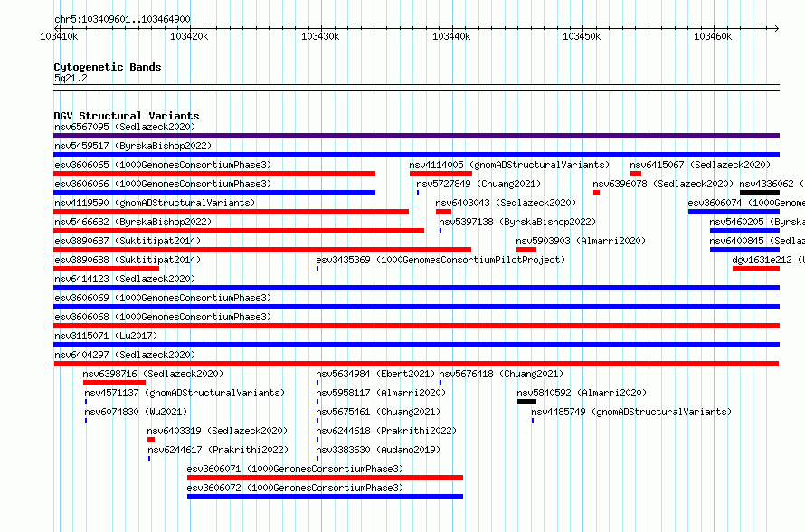Click the blue bar under nsv5460205
The width and height of the screenshot is (805, 532).
[x=745, y=231]
